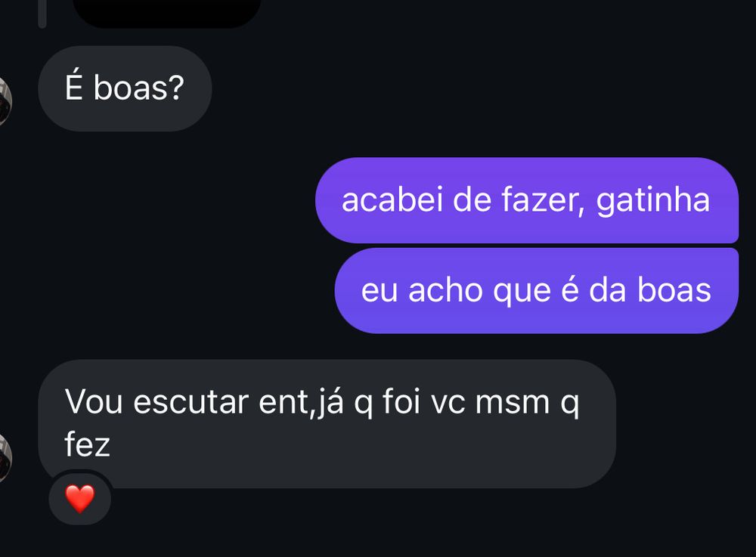Tap the red heart reaction emoji
The height and width of the screenshot is (557, 756).
coord(80,498)
